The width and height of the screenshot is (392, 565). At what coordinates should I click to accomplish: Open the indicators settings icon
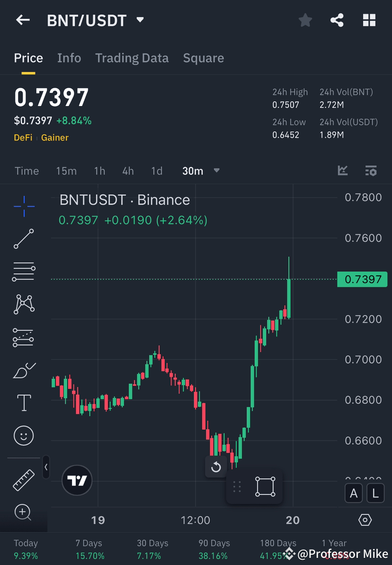pos(371,171)
